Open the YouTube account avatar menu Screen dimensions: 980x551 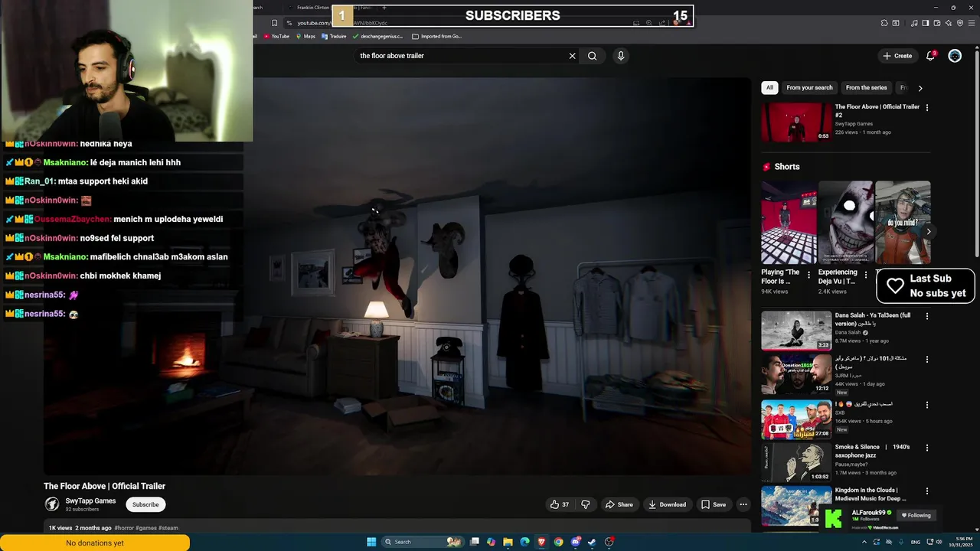click(955, 56)
